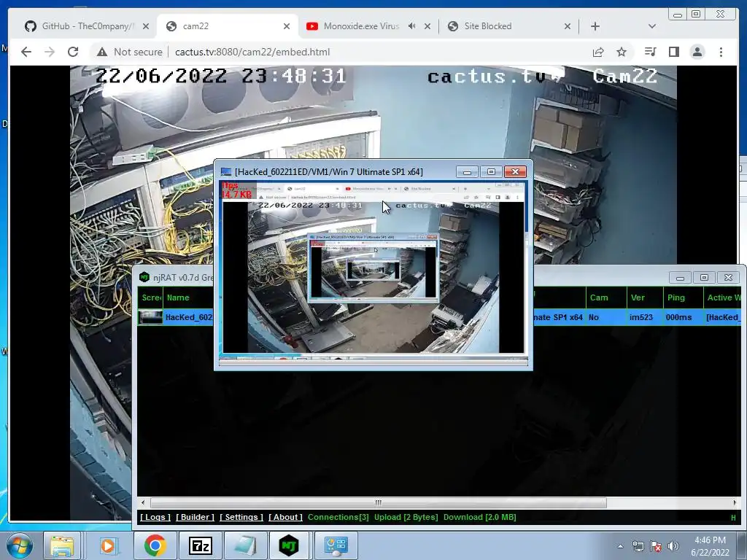Click the im523 version cell
The image size is (747, 560).
pyautogui.click(x=641, y=317)
